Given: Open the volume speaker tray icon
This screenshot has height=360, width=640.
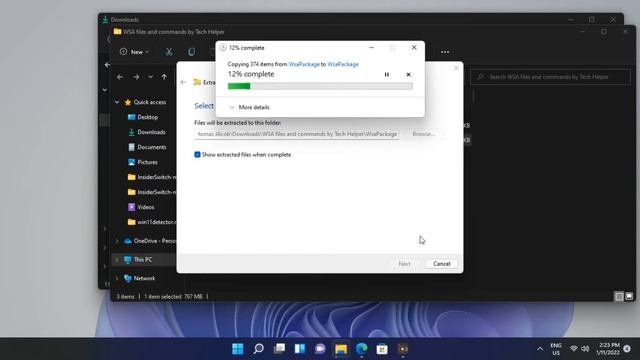Looking at the screenshot, I should pos(585,349).
